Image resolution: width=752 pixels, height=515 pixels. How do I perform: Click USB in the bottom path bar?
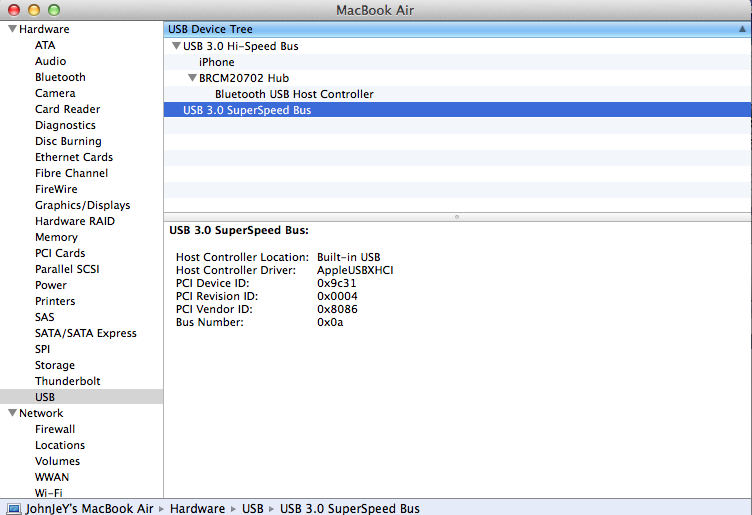(x=253, y=508)
